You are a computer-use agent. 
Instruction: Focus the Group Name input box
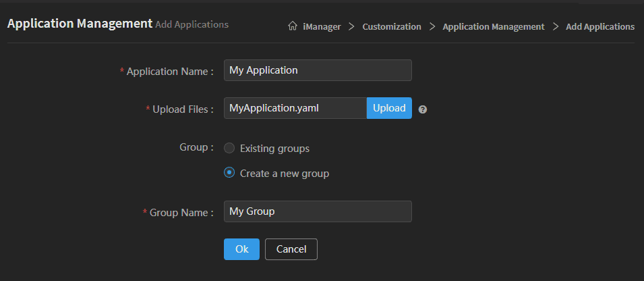pos(318,211)
